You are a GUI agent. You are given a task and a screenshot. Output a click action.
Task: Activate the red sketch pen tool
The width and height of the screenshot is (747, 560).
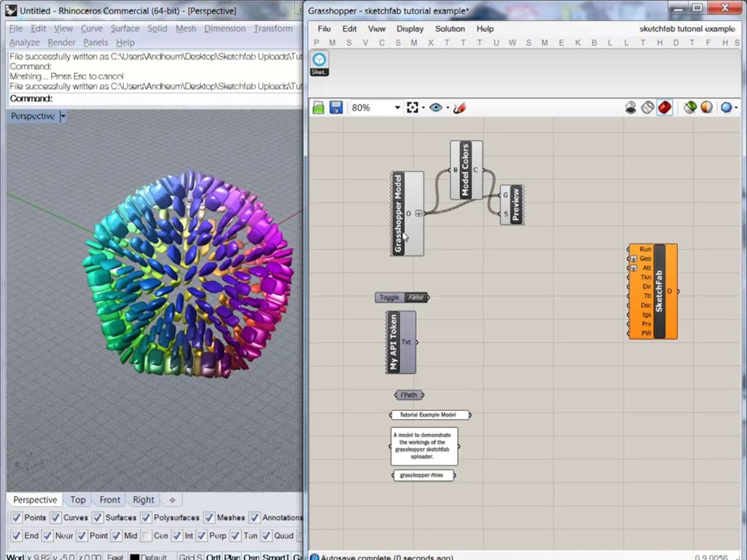[460, 108]
